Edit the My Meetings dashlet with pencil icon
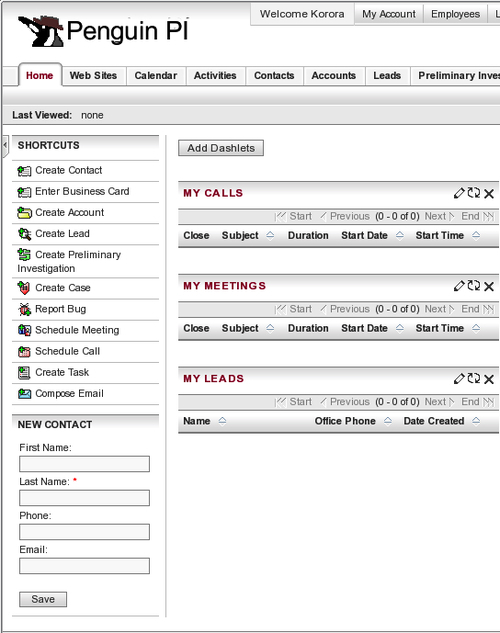Viewport: 500px width, 633px height. click(x=459, y=286)
